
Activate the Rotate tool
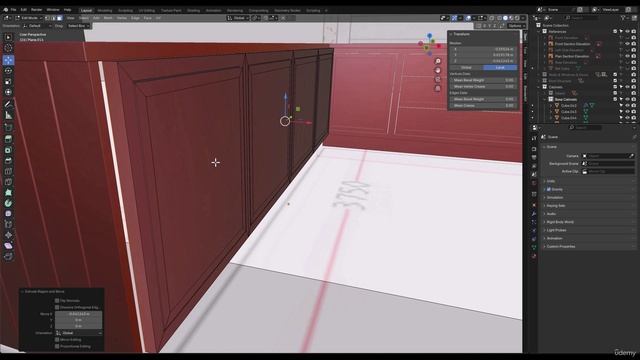tap(8, 71)
